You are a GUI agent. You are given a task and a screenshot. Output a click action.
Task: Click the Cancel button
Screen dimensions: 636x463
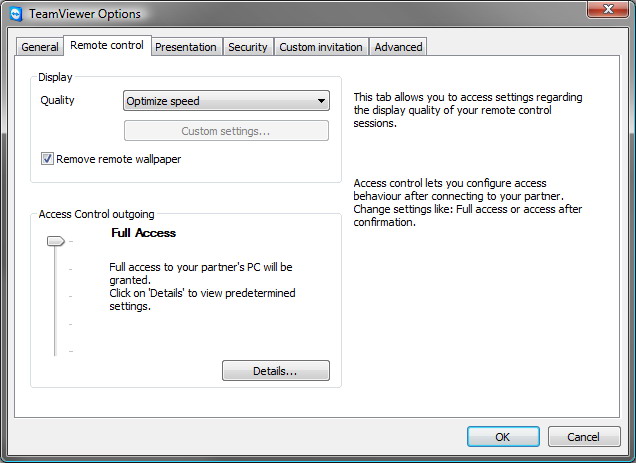pyautogui.click(x=584, y=437)
